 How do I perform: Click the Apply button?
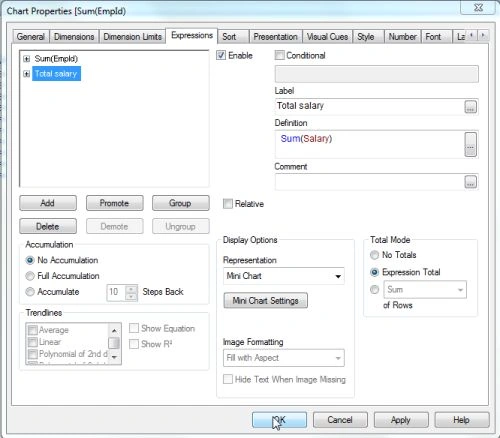(401, 420)
